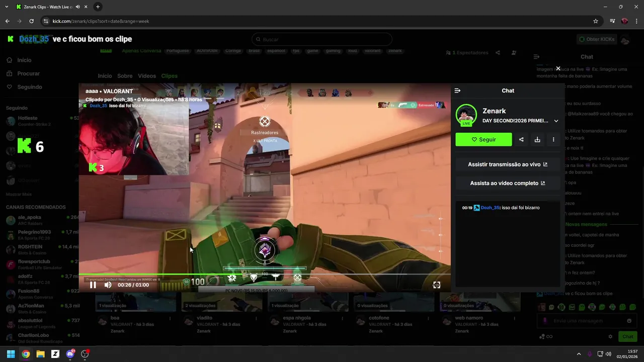
Task: Mute the clip player volume
Action: [108, 285]
